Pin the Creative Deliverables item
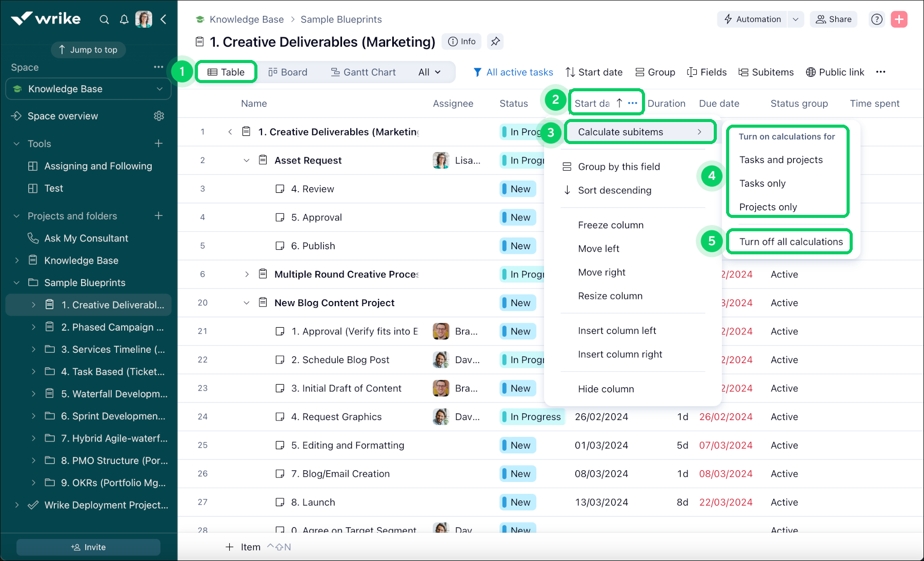 (495, 42)
